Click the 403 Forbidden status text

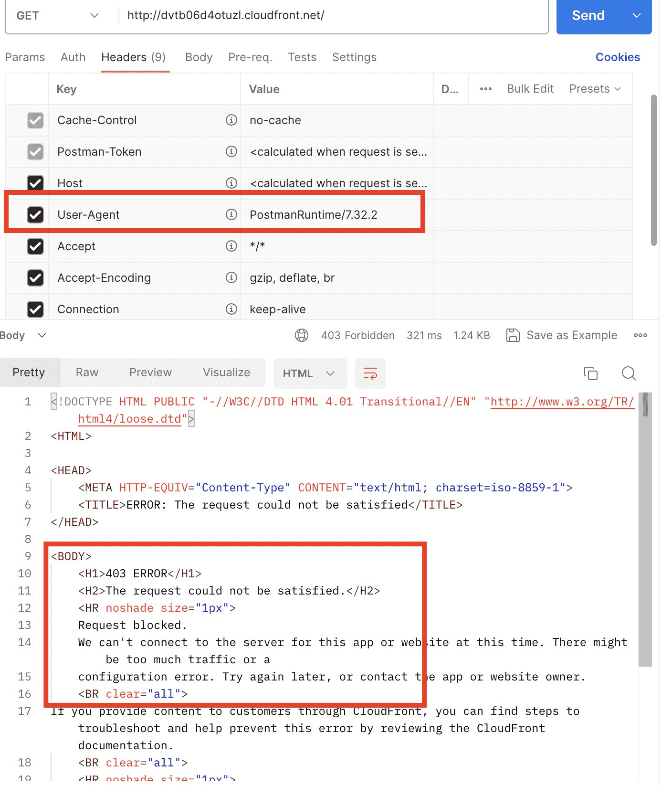pyautogui.click(x=358, y=335)
